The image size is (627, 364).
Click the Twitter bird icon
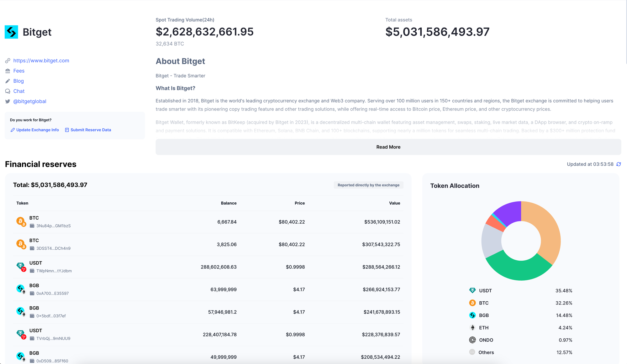click(x=8, y=101)
